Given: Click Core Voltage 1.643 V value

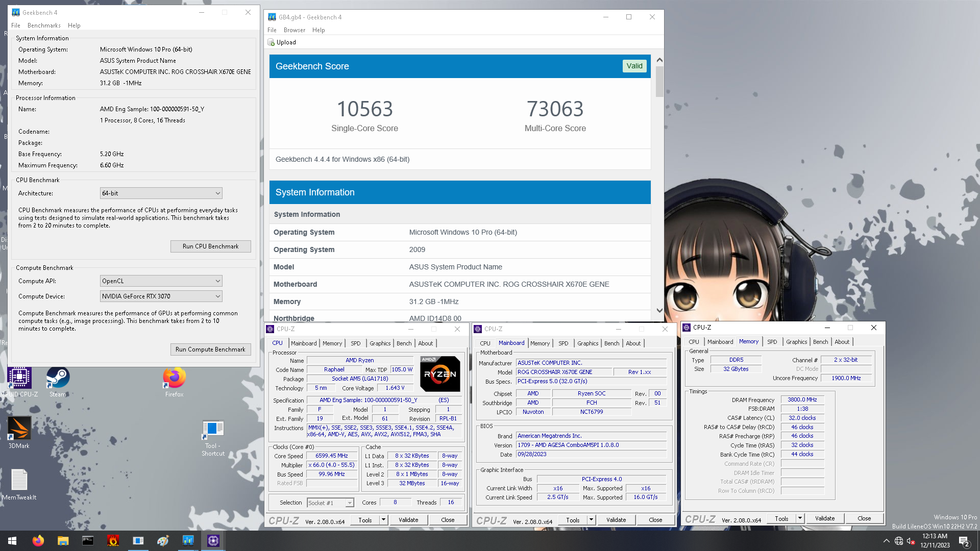Looking at the screenshot, I should click(395, 388).
